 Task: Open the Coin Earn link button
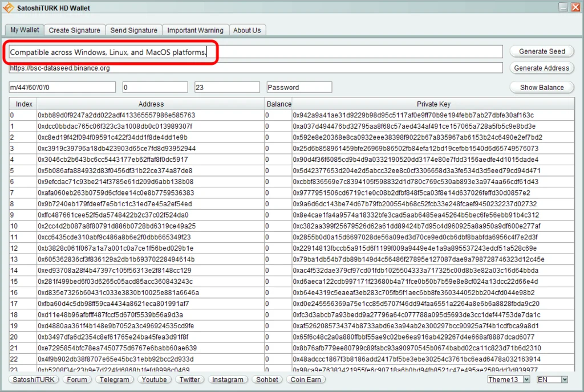click(x=306, y=379)
